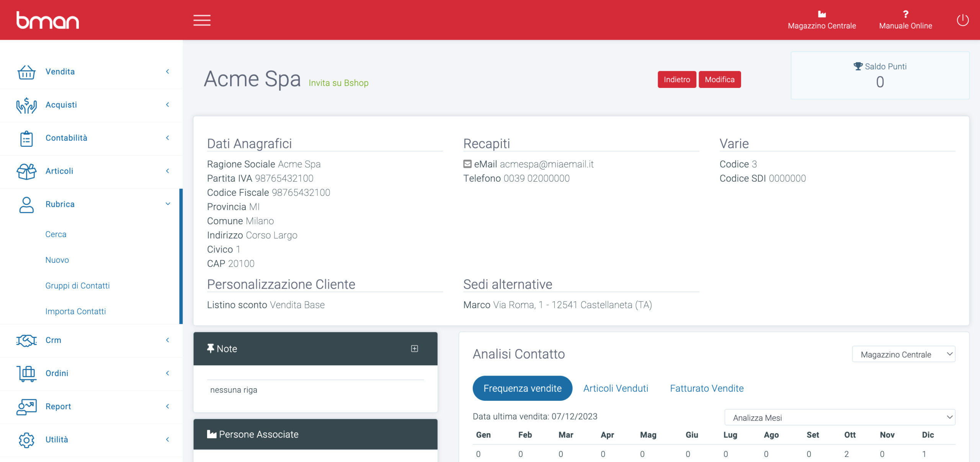Image resolution: width=980 pixels, height=462 pixels.
Task: Click the Persone Associate factory icon
Action: click(x=212, y=434)
